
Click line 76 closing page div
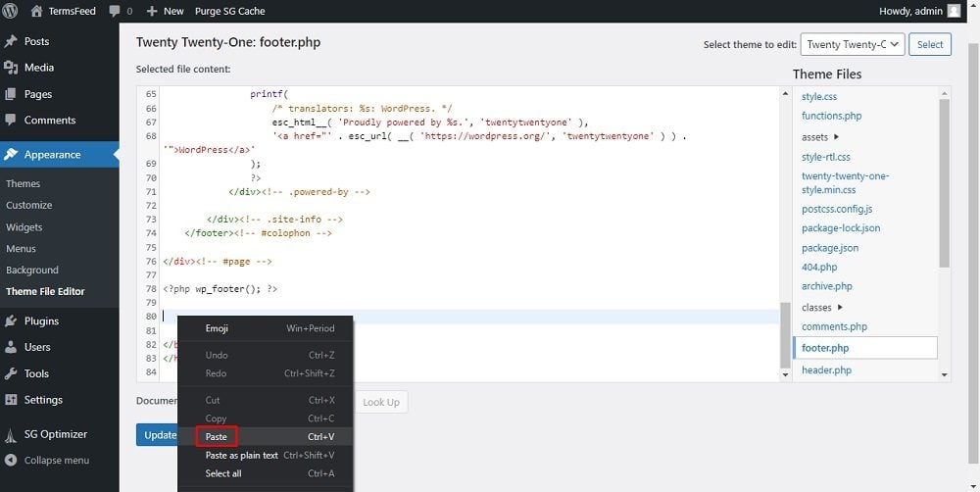pyautogui.click(x=218, y=262)
